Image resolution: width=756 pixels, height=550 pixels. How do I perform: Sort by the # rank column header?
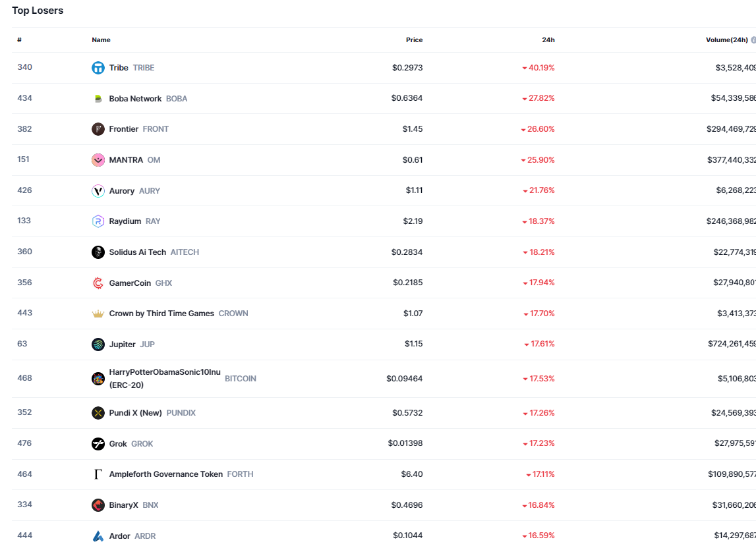tap(20, 40)
